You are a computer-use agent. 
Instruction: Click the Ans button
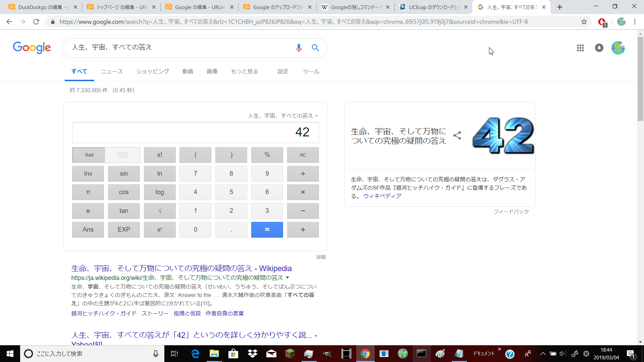[88, 230]
